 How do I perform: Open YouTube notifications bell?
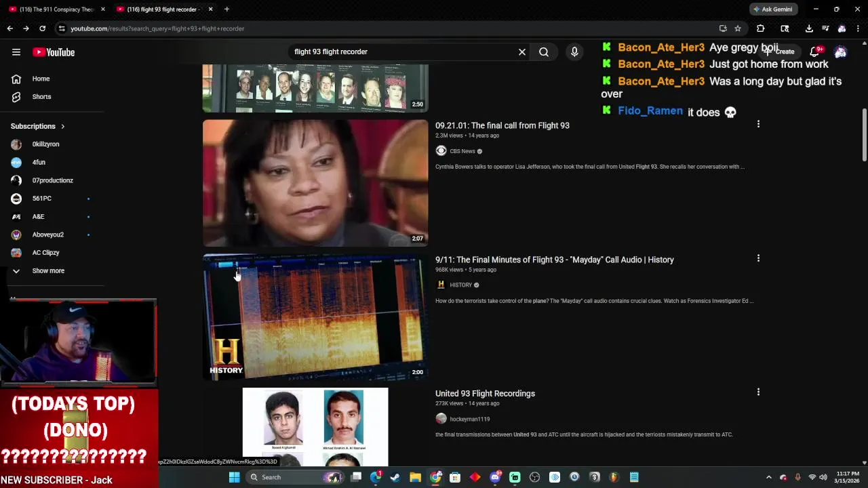coord(815,52)
